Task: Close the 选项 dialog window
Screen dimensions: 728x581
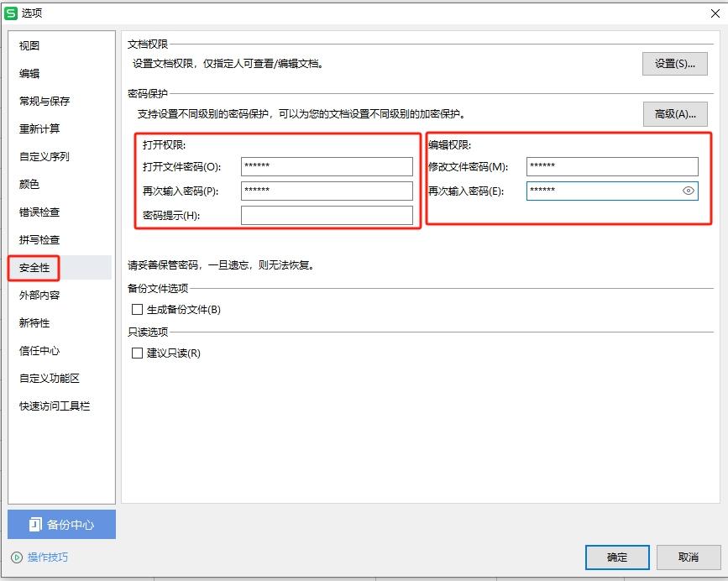Action: coord(715,13)
